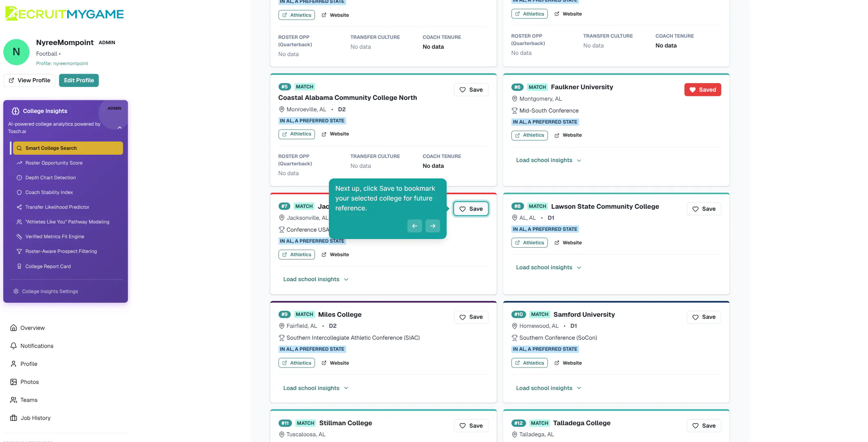Select Smart College Search menu item

(x=68, y=148)
